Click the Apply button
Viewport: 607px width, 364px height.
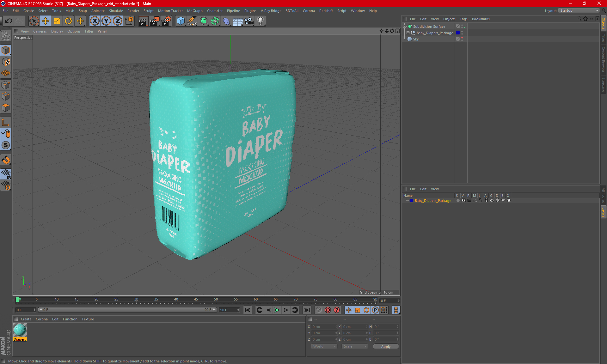pyautogui.click(x=386, y=347)
